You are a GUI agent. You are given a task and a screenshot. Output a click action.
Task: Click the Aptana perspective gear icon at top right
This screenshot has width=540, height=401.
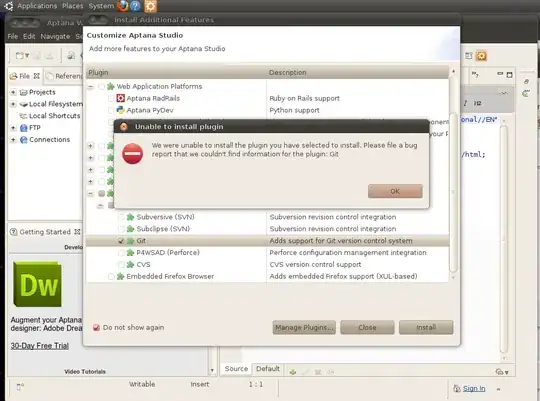[481, 56]
